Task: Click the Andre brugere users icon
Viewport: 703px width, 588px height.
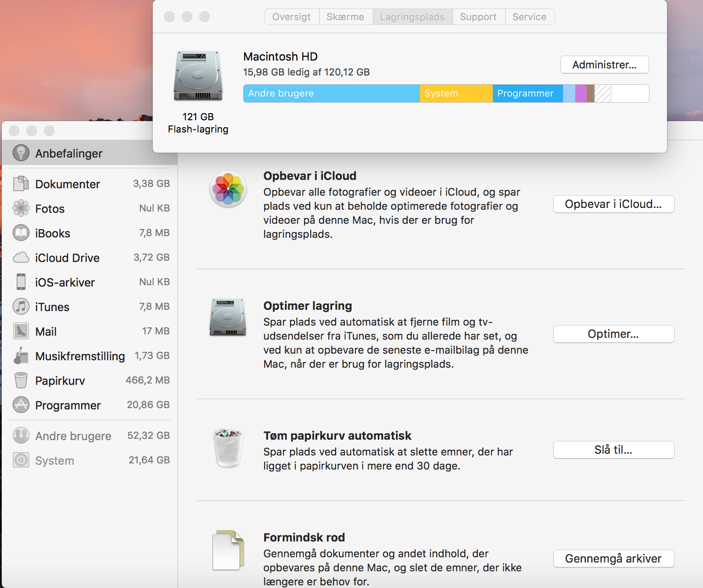Action: click(x=21, y=436)
